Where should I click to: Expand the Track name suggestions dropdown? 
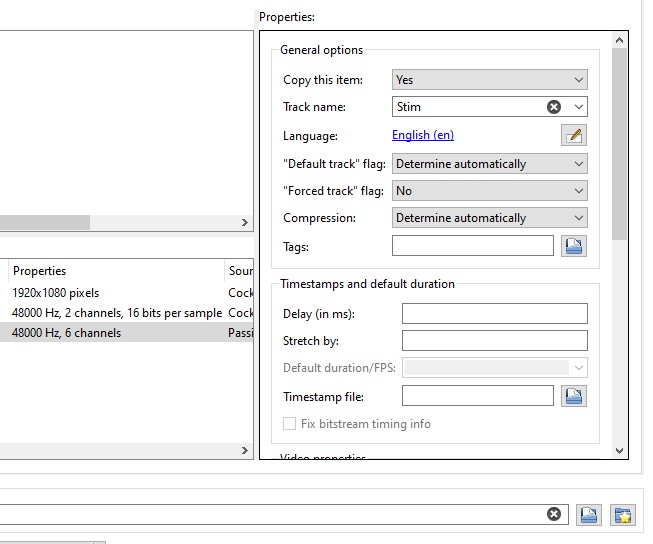[x=578, y=107]
